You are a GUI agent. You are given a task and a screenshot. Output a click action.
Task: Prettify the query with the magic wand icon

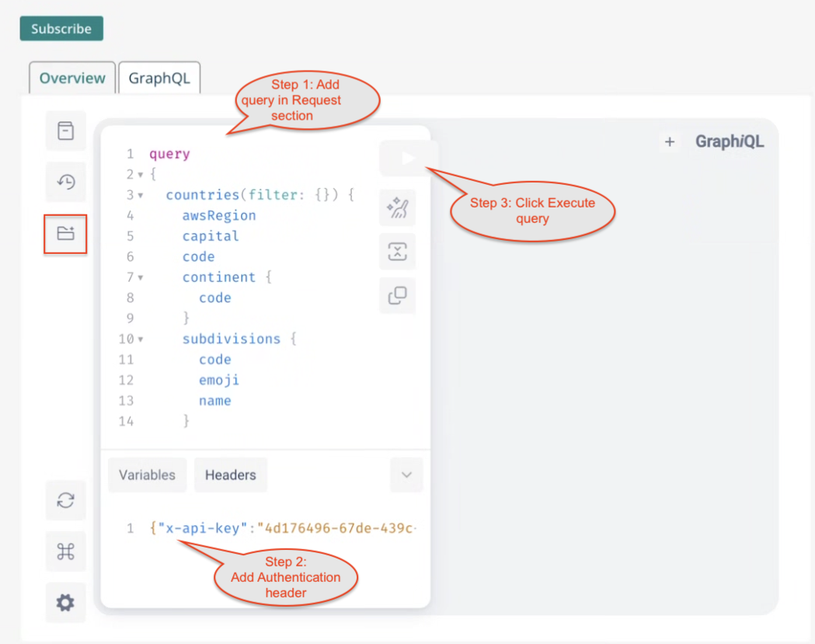398,208
